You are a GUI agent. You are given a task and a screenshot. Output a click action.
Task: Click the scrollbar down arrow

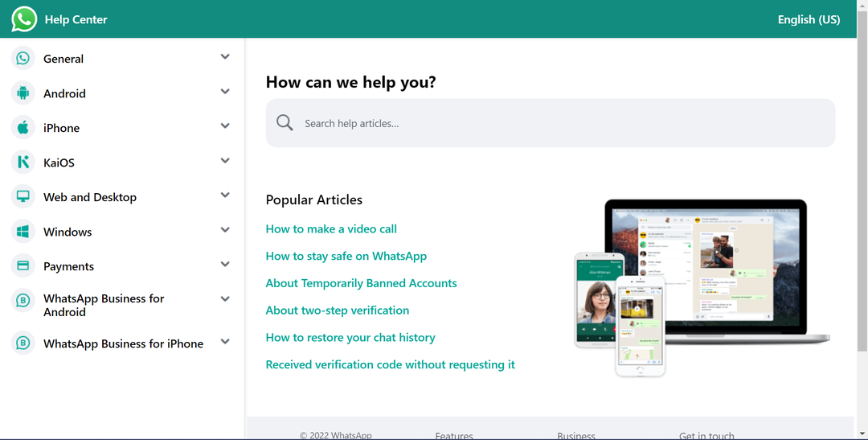click(862, 434)
